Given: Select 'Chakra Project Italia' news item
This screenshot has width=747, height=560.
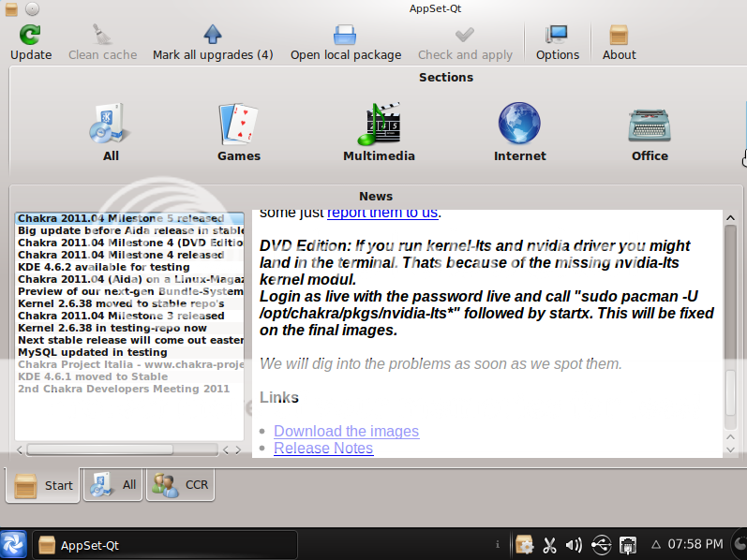Looking at the screenshot, I should tap(129, 364).
